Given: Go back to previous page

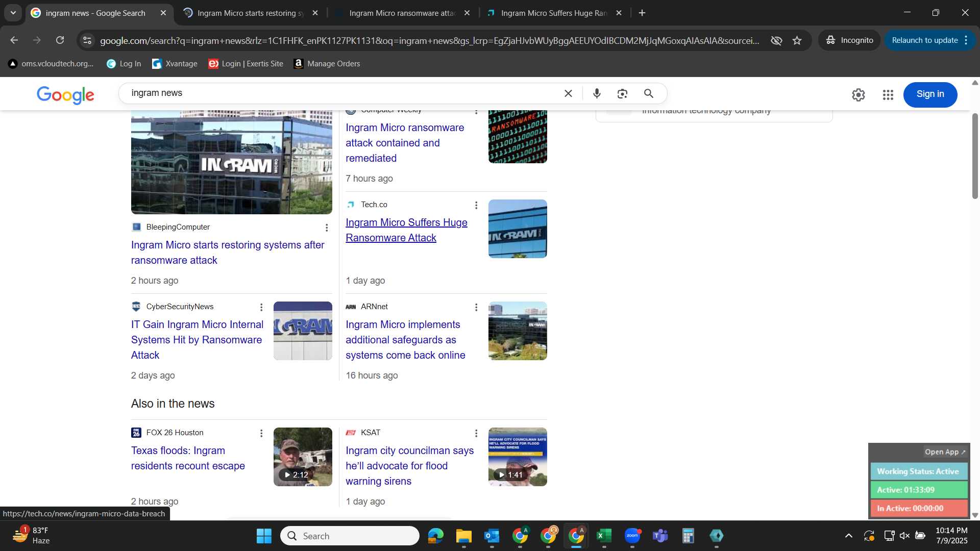Looking at the screenshot, I should 14,40.
